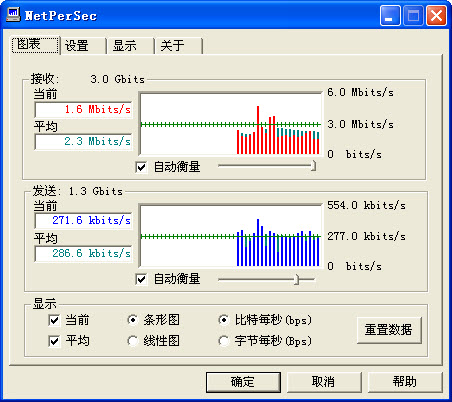Image resolution: width=452 pixels, height=402 pixels.
Task: Click the send graph scale slider
Action: click(x=267, y=279)
